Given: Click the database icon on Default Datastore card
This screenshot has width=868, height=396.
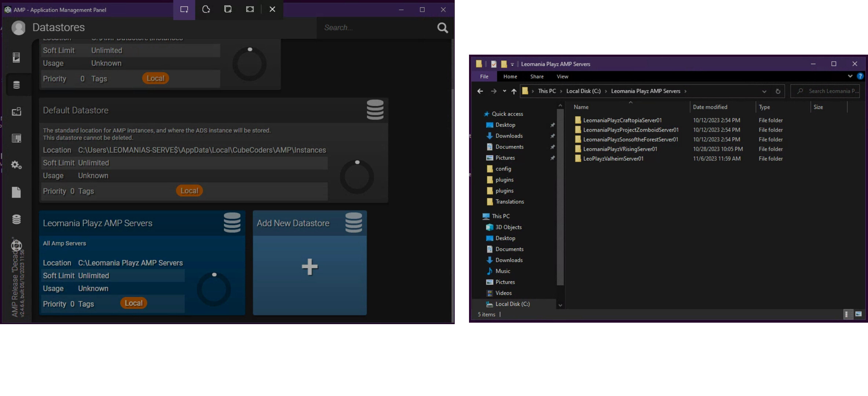Looking at the screenshot, I should tap(375, 110).
